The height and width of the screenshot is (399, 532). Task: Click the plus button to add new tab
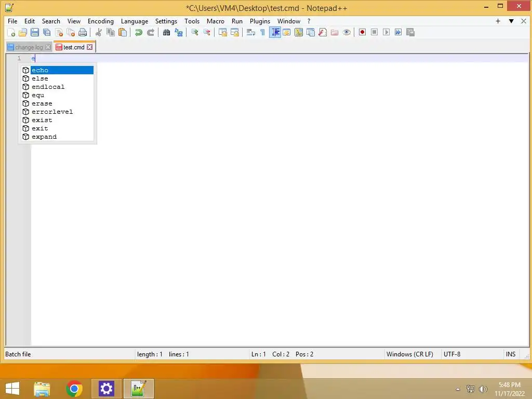click(x=498, y=21)
